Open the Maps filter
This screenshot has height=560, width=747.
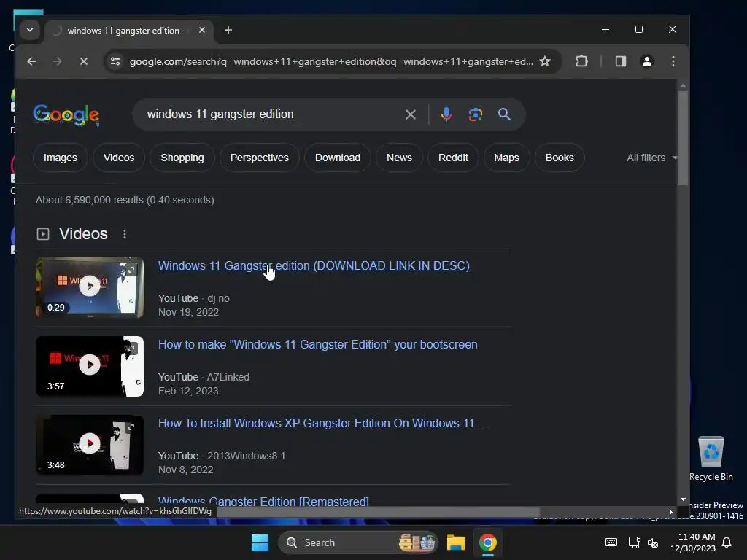(506, 157)
